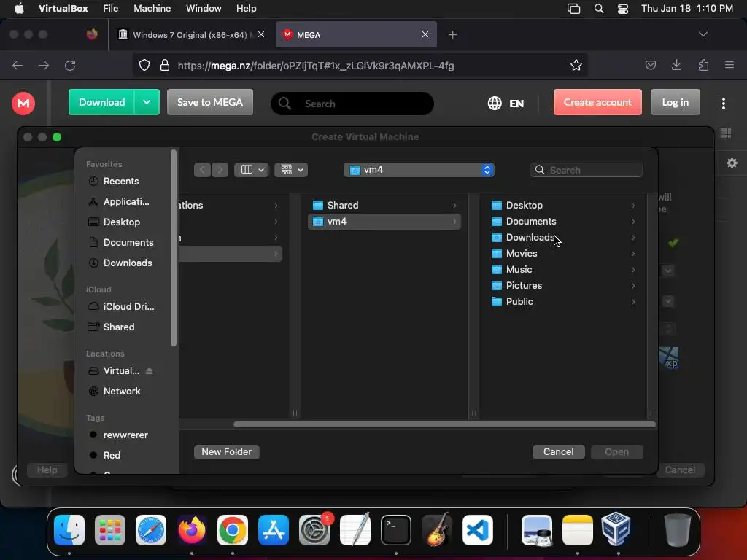Open Firefox extensions menu icon
This screenshot has width=747, height=560.
click(x=703, y=65)
